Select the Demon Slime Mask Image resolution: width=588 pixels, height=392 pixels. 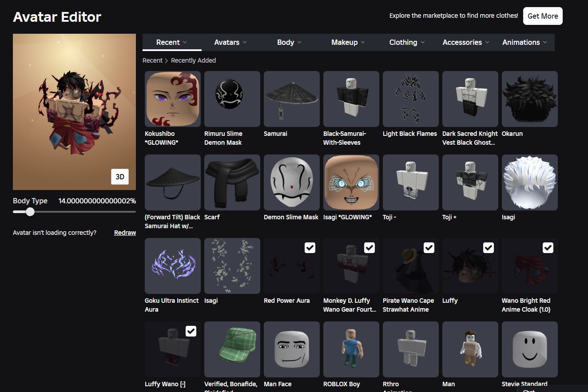coord(292,182)
